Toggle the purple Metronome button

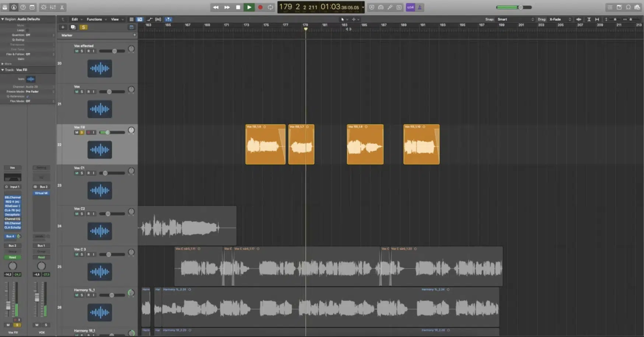click(419, 7)
